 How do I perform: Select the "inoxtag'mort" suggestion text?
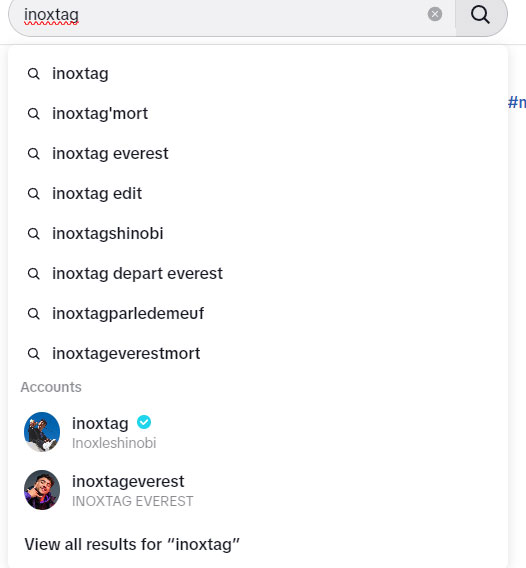point(100,114)
